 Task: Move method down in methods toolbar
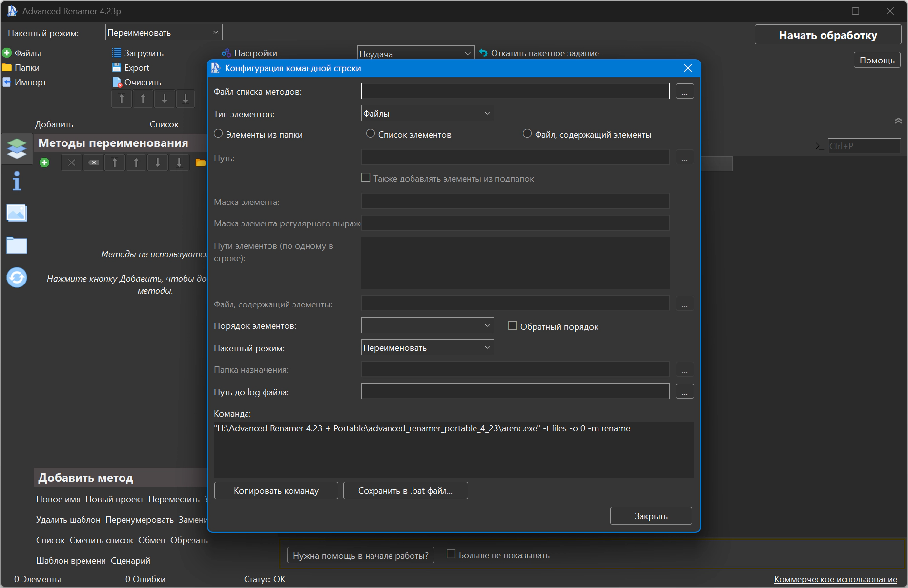point(158,162)
